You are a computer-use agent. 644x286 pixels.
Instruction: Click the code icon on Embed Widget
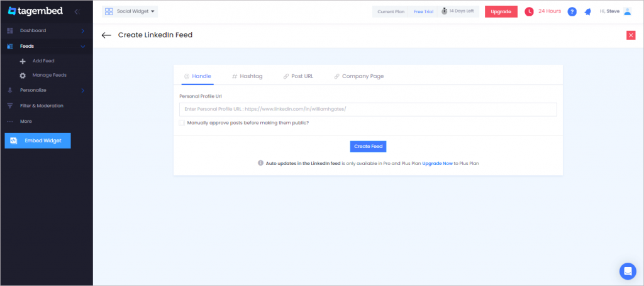14,140
